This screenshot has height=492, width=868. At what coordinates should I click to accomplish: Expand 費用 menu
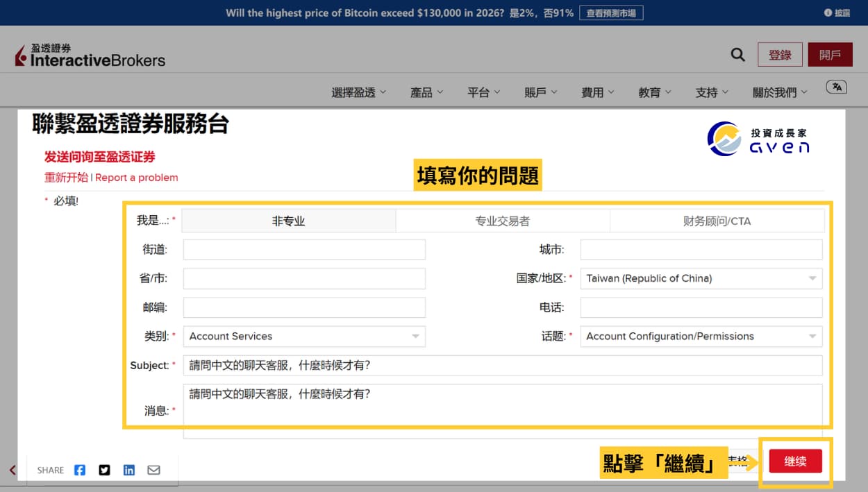pos(598,92)
